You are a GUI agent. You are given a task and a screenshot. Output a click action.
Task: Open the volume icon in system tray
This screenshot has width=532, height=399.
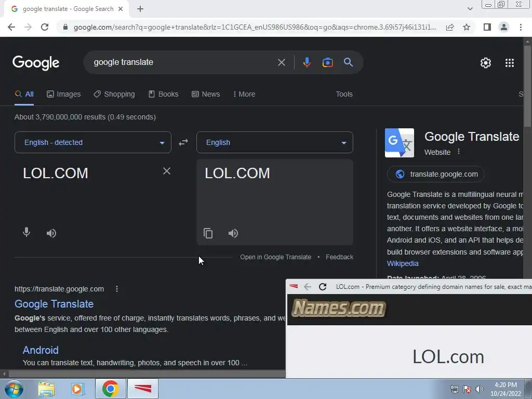(480, 389)
